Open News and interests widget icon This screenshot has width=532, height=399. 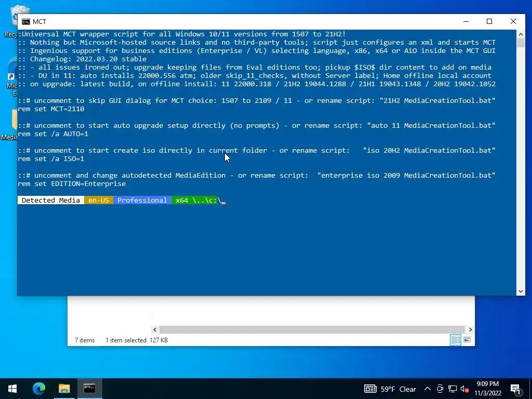(x=370, y=389)
